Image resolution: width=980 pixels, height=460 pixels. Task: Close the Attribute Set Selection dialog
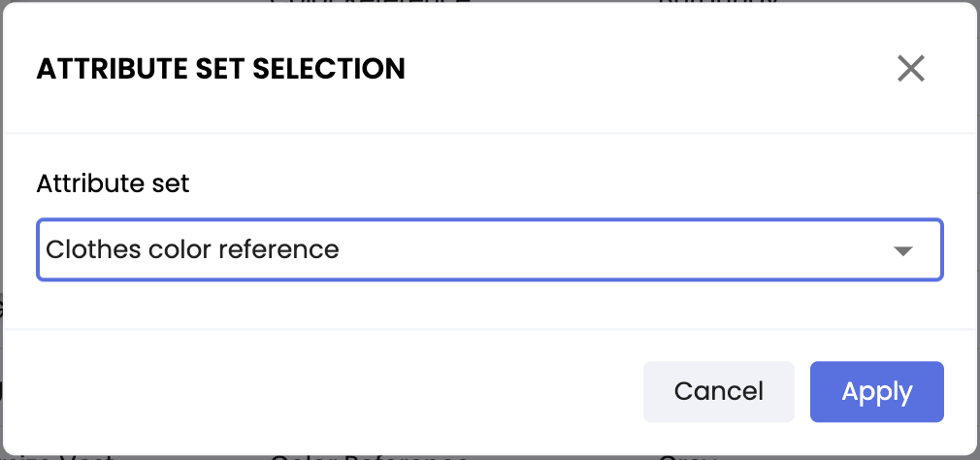(x=910, y=69)
